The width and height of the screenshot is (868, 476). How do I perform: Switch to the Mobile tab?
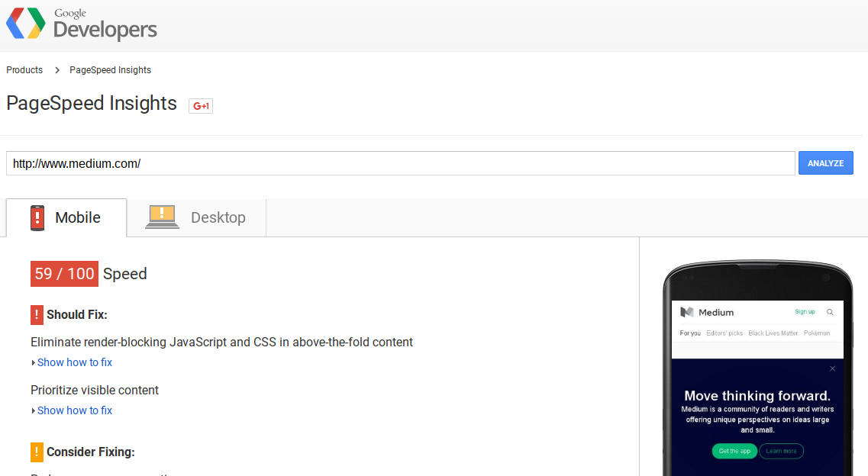pyautogui.click(x=66, y=218)
